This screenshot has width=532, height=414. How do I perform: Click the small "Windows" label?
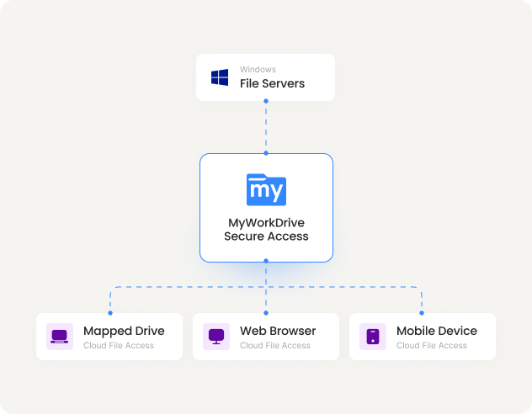coord(258,70)
